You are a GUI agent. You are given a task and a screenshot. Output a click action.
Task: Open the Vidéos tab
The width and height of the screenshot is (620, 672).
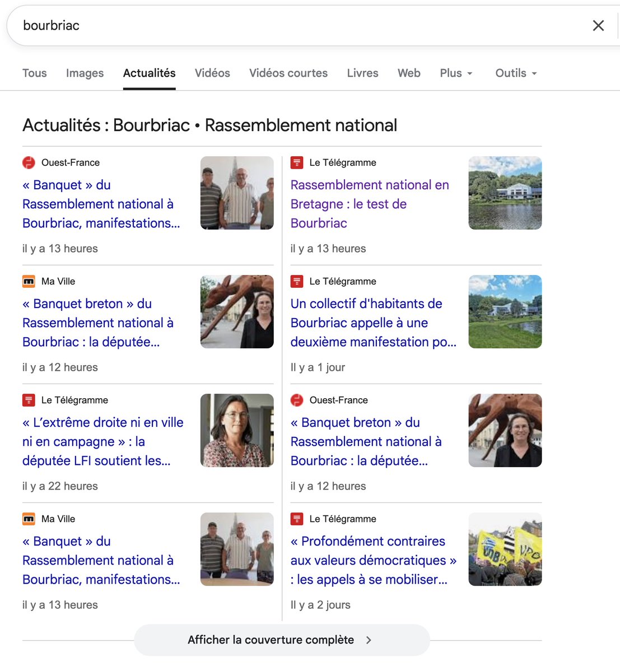pyautogui.click(x=212, y=73)
